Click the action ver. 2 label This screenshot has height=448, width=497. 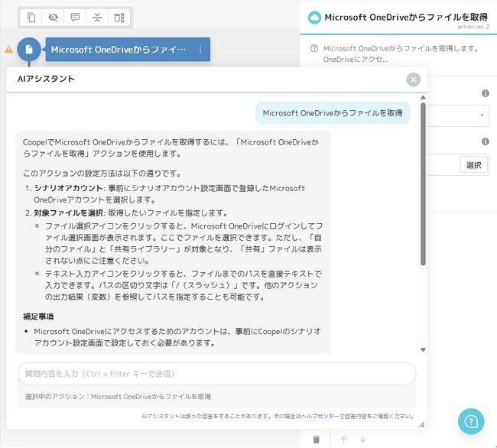pos(473,27)
